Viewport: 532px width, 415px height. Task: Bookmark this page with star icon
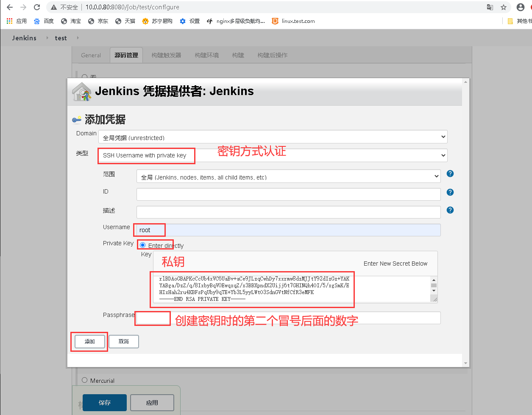(x=504, y=7)
